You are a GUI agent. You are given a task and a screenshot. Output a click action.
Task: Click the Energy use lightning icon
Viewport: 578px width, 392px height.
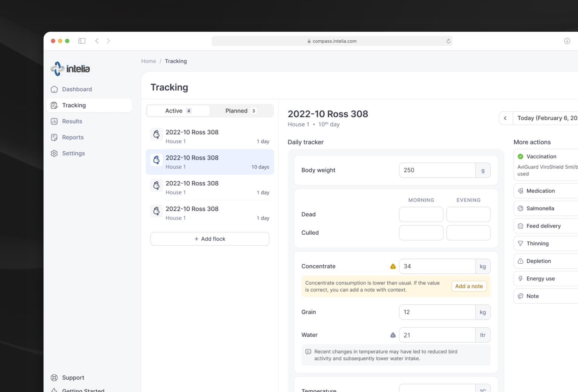click(x=520, y=278)
